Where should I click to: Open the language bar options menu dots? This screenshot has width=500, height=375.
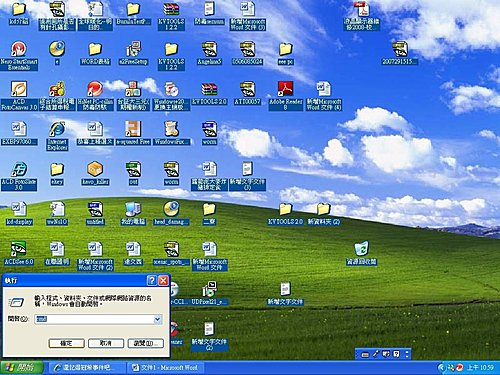(407, 354)
